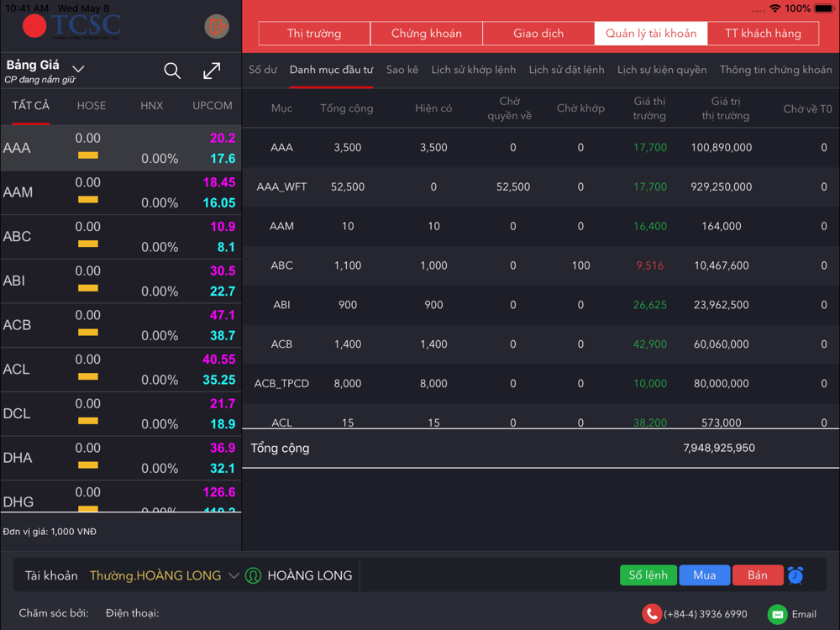Image resolution: width=840 pixels, height=630 pixels.
Task: Click the blue Mua button
Action: pos(705,575)
